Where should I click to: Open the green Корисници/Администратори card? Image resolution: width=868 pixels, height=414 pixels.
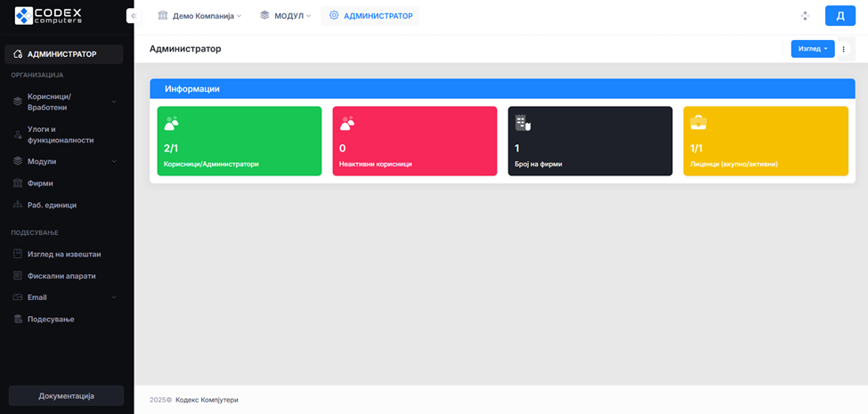coord(239,142)
